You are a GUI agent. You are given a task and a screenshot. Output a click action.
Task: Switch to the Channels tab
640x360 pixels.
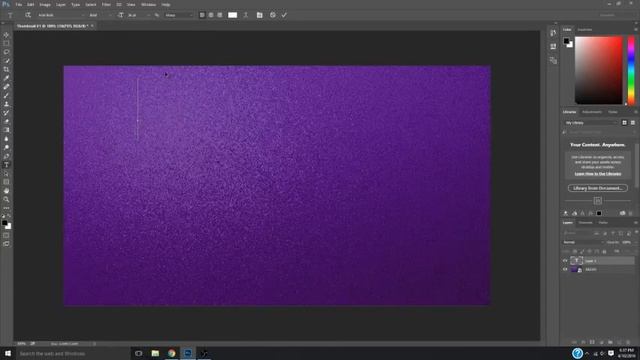585,223
